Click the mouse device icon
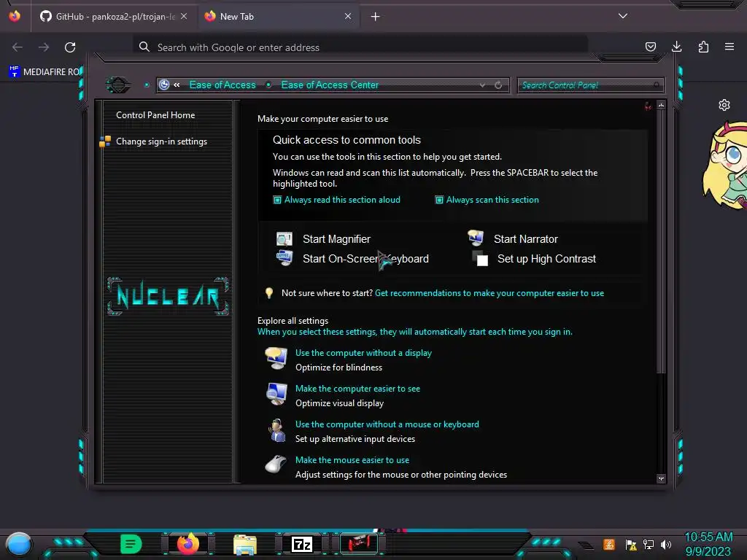The image size is (747, 560). [x=276, y=464]
